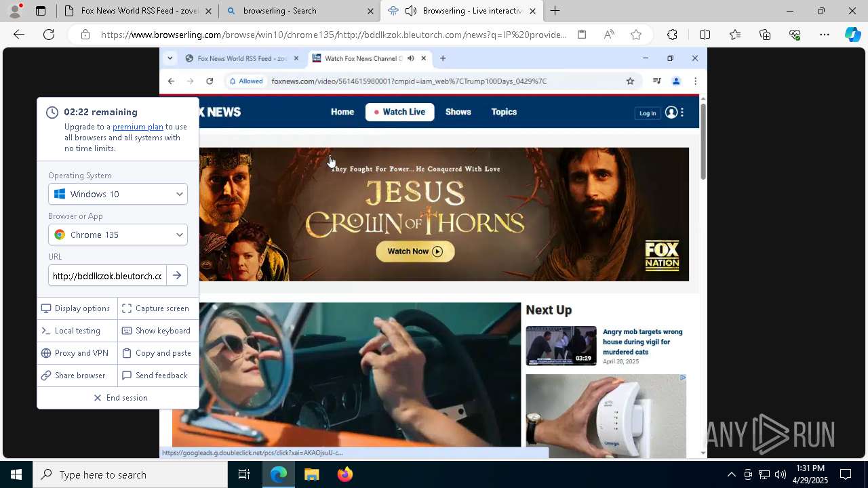Open Fox News Home menu
868x488 pixels.
tap(342, 112)
